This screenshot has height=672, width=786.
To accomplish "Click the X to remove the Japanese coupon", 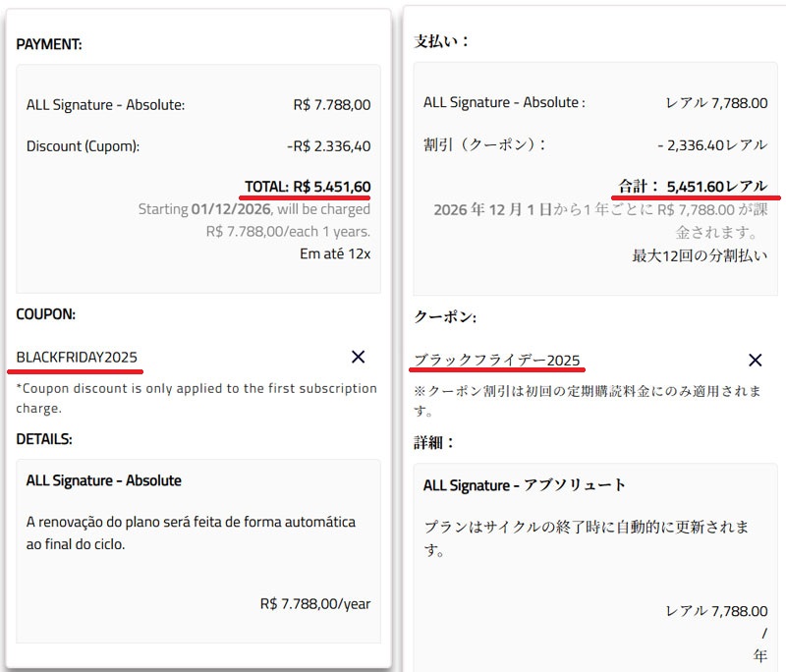I will click(754, 361).
